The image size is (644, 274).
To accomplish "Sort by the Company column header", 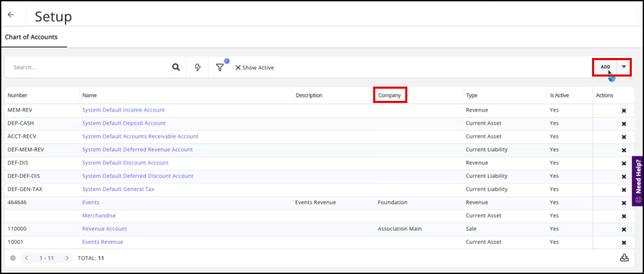I will coord(390,95).
